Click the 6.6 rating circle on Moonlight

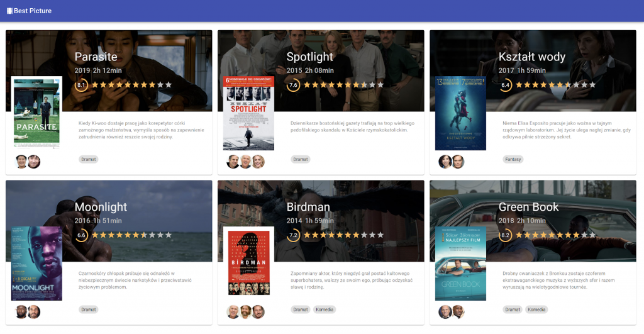point(81,235)
